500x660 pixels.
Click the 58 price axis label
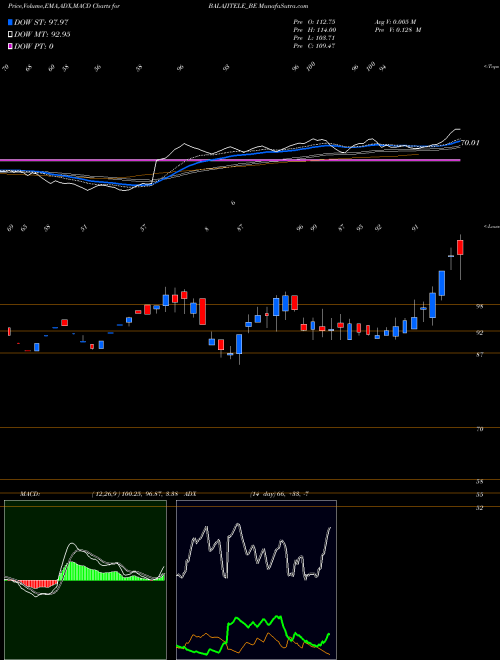[479, 482]
